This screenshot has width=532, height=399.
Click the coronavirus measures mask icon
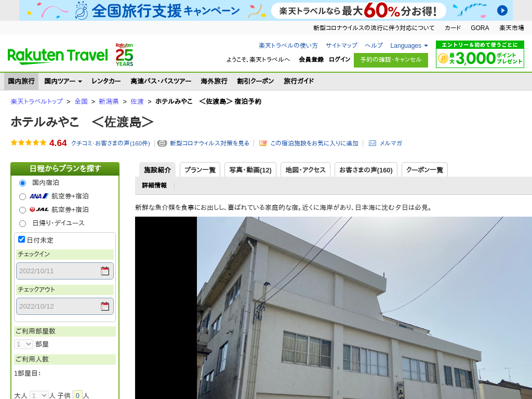(162, 143)
